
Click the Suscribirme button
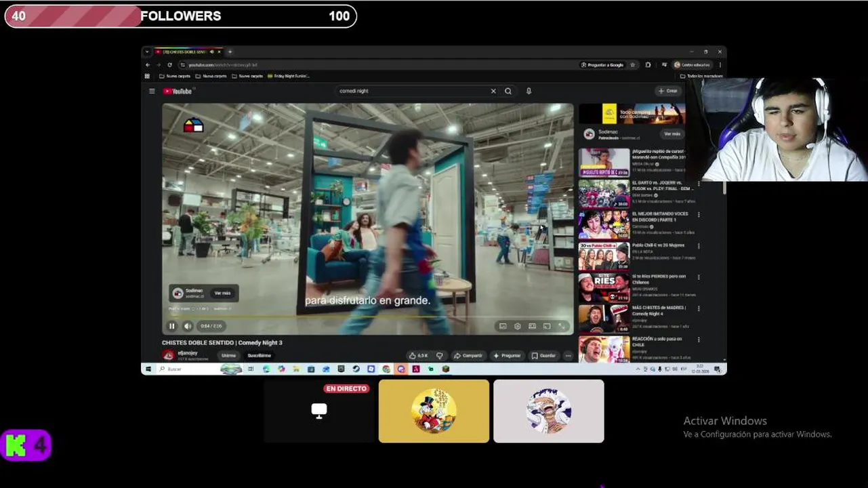tap(260, 355)
